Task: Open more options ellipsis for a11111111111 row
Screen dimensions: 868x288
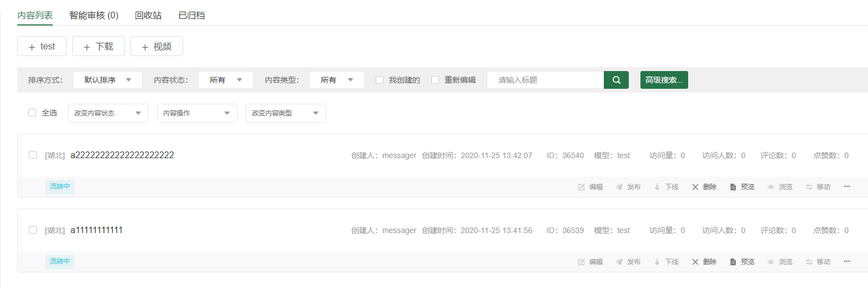Action: tap(847, 261)
